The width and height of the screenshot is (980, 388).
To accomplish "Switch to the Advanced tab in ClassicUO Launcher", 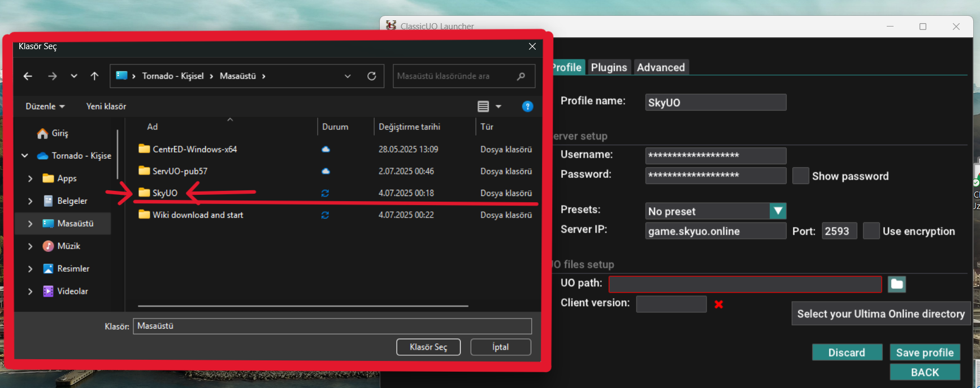I will point(661,68).
